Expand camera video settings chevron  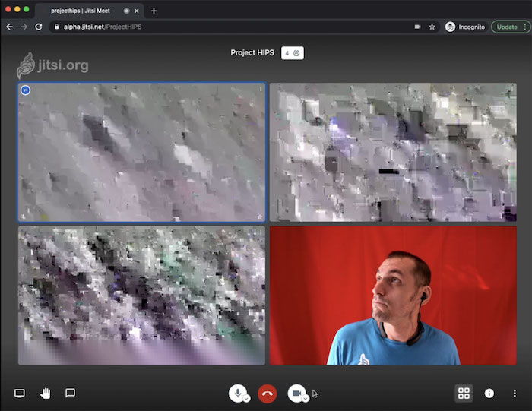coord(306,398)
